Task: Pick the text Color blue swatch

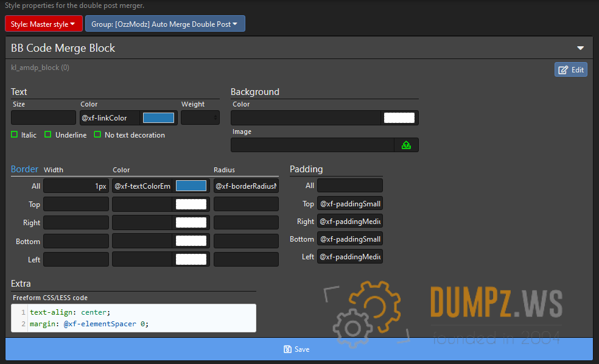Action: [x=158, y=118]
